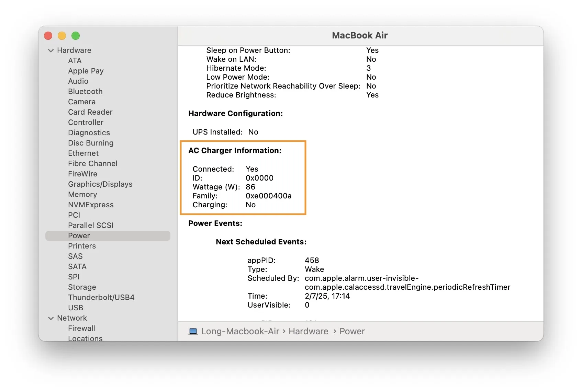Show Printers information

pyautogui.click(x=82, y=246)
